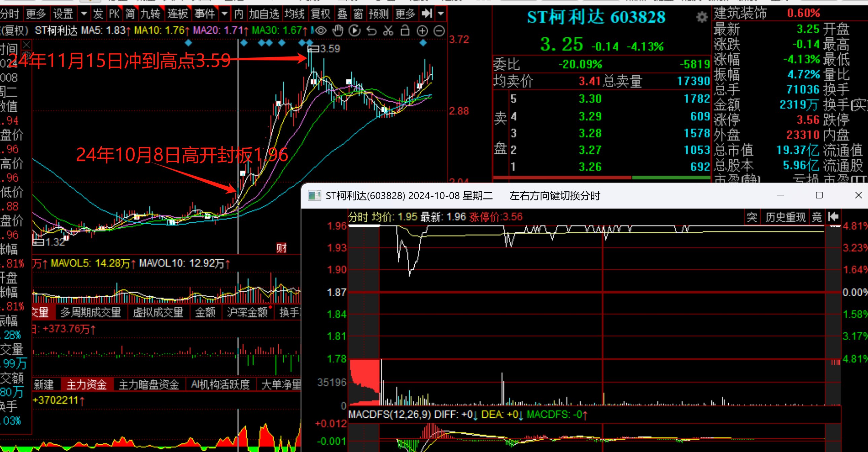Click the 加自选 button
Image resolution: width=868 pixels, height=452 pixels.
tap(264, 14)
